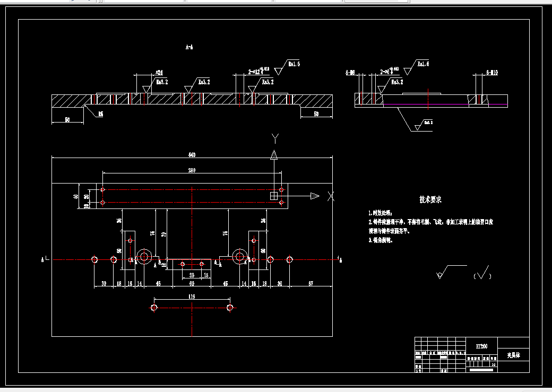Click technical requirement line 1

381,213
